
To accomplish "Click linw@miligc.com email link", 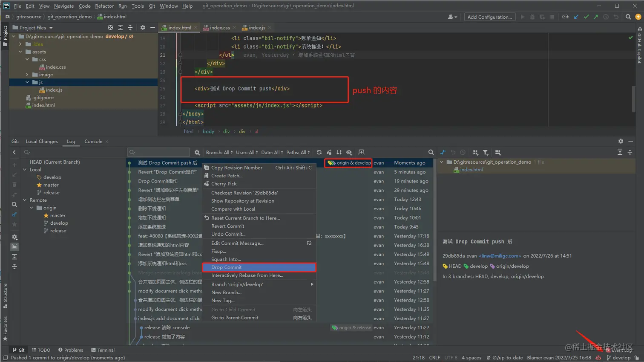I will coord(500,256).
